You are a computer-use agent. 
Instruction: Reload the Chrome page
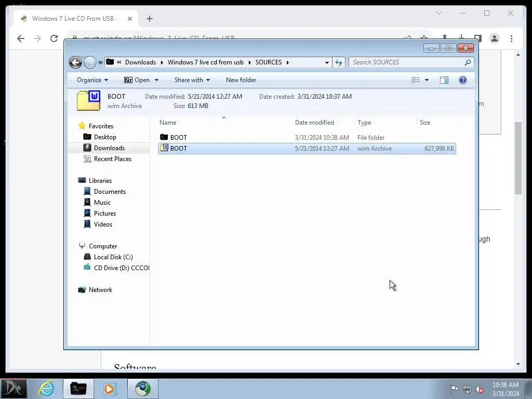click(x=54, y=38)
